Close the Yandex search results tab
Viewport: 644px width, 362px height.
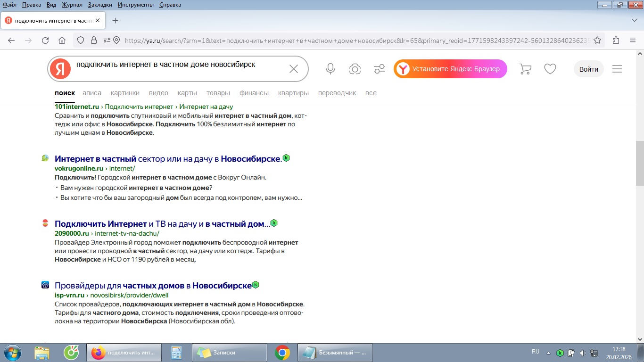[98, 21]
